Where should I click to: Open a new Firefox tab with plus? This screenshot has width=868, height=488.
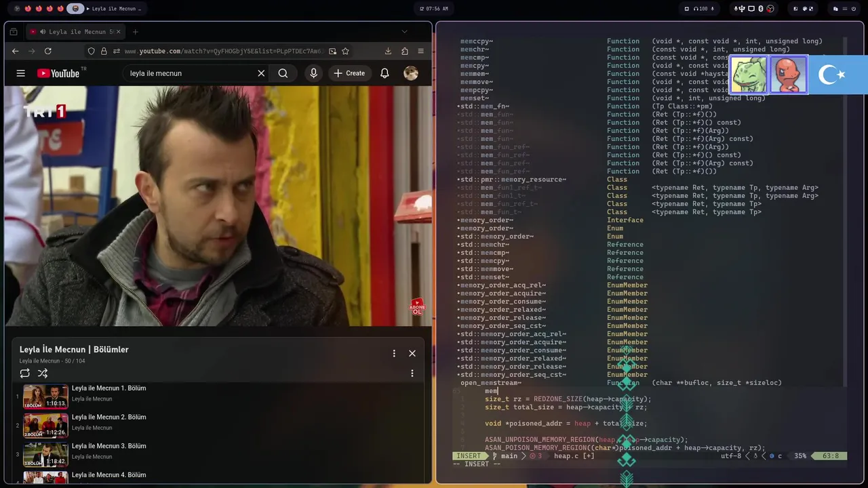pyautogui.click(x=135, y=32)
